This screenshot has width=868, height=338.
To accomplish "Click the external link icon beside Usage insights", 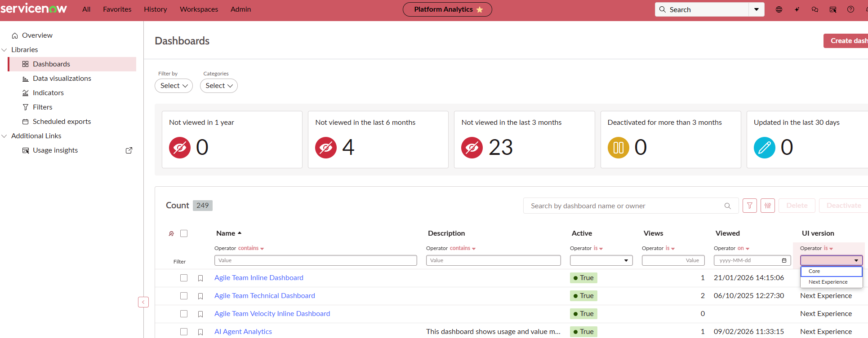I will pyautogui.click(x=129, y=150).
